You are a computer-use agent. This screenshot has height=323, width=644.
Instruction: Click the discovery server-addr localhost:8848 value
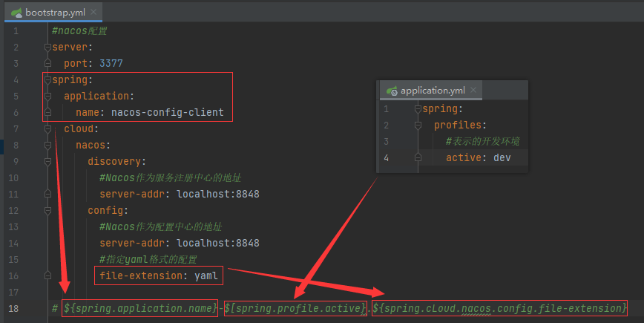click(x=217, y=194)
